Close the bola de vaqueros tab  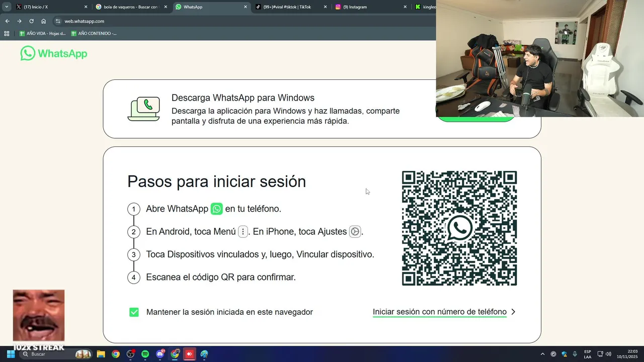[166, 7]
